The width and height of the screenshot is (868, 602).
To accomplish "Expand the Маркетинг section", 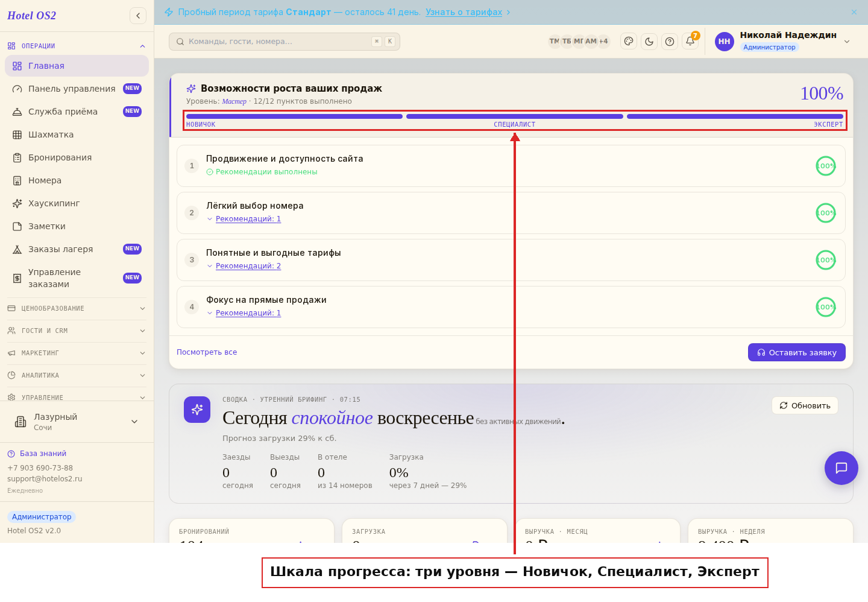I will (x=77, y=353).
